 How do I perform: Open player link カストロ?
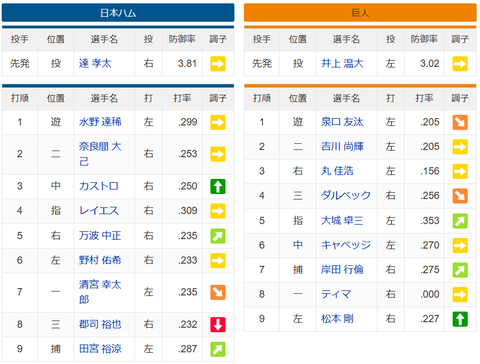(x=99, y=186)
